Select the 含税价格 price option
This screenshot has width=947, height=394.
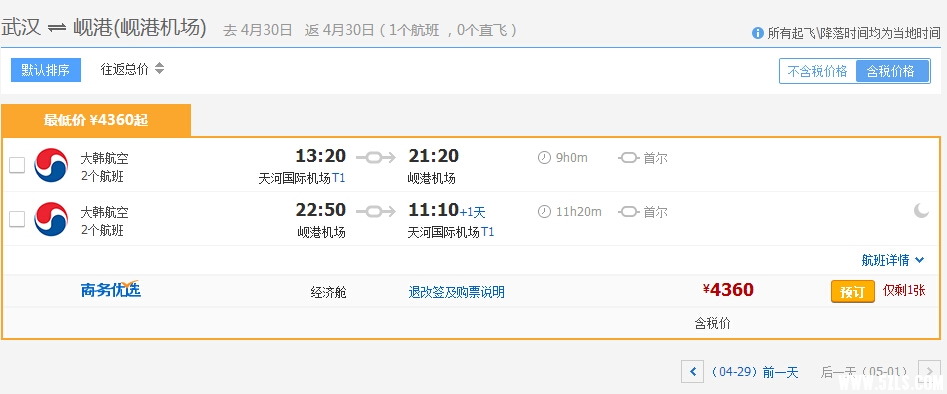pyautogui.click(x=893, y=71)
